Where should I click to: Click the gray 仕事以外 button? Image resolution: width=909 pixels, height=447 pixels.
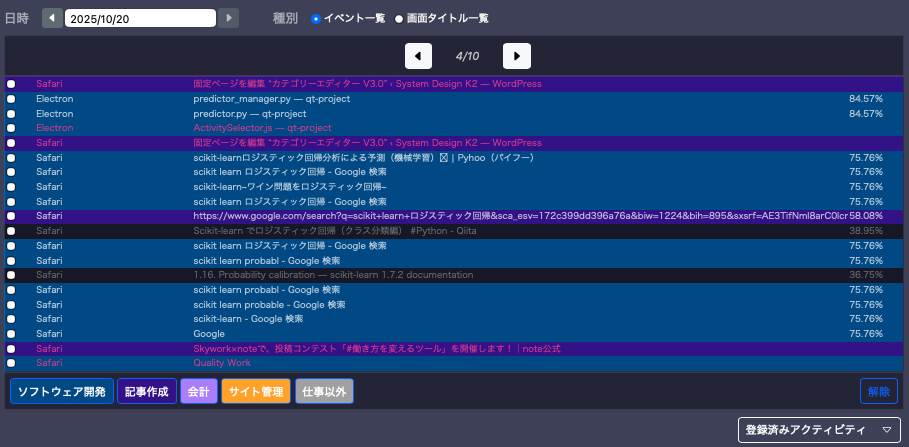pos(324,391)
